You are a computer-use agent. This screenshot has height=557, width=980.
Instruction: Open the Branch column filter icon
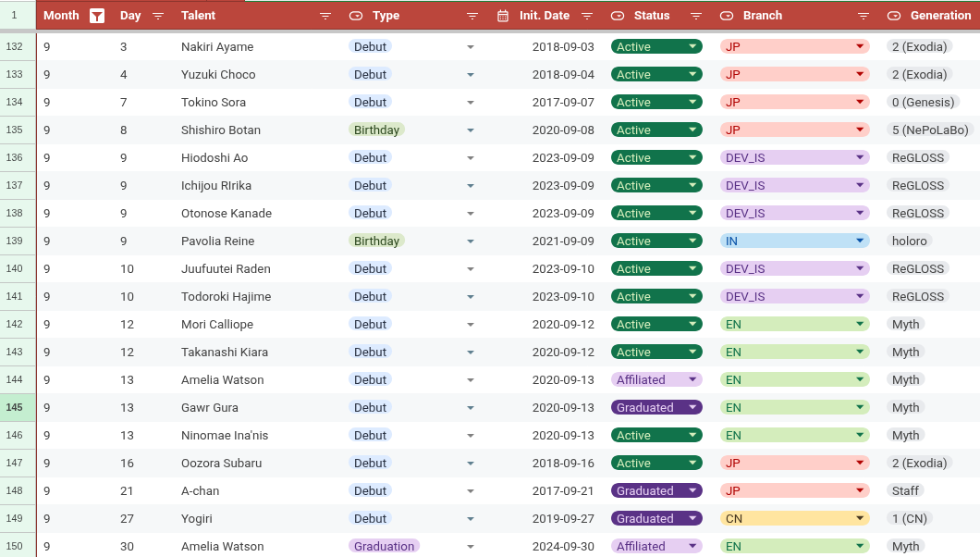863,16
